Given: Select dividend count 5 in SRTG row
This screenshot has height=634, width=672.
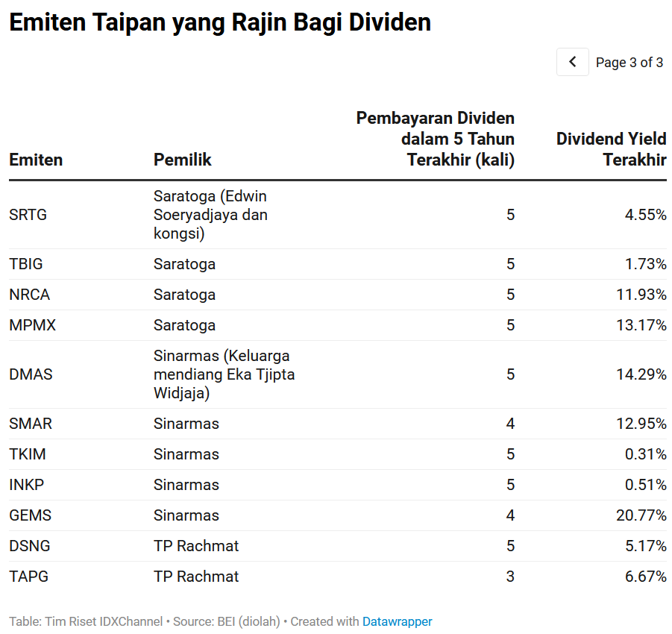Looking at the screenshot, I should 510,215.
